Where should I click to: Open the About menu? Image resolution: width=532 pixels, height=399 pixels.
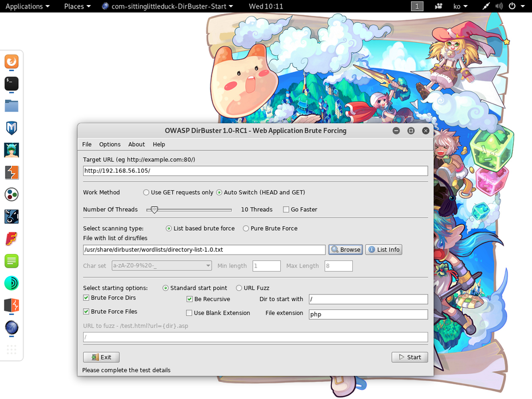(136, 144)
